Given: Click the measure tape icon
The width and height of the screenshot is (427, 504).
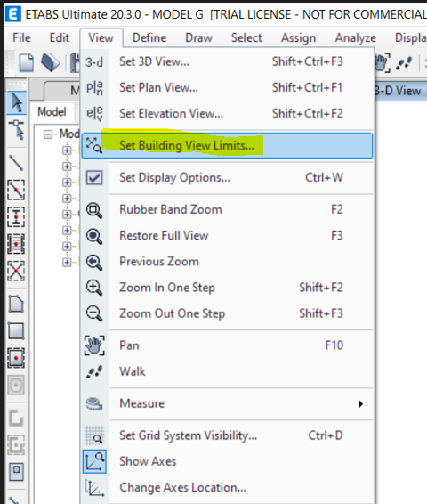Looking at the screenshot, I should 94,403.
